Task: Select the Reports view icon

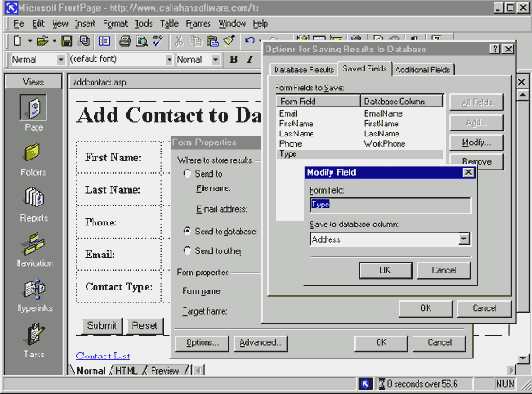Action: click(x=33, y=198)
